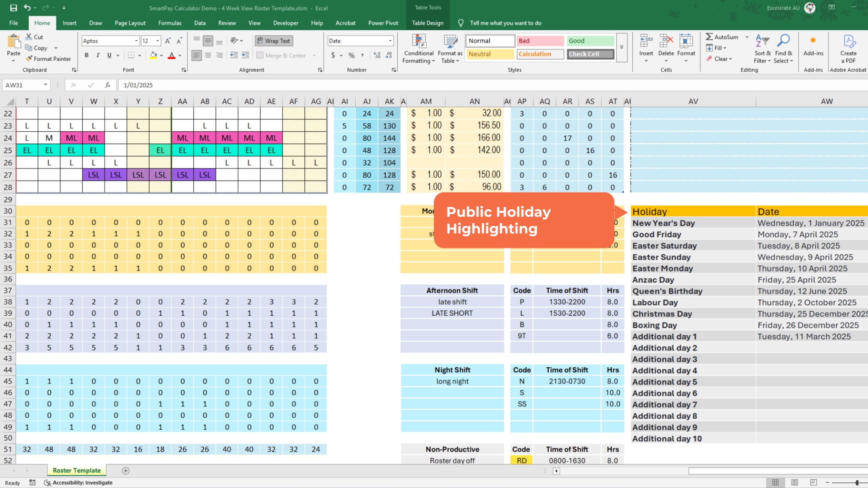Toggle bold formatting
This screenshot has width=868, height=488.
tap(86, 55)
